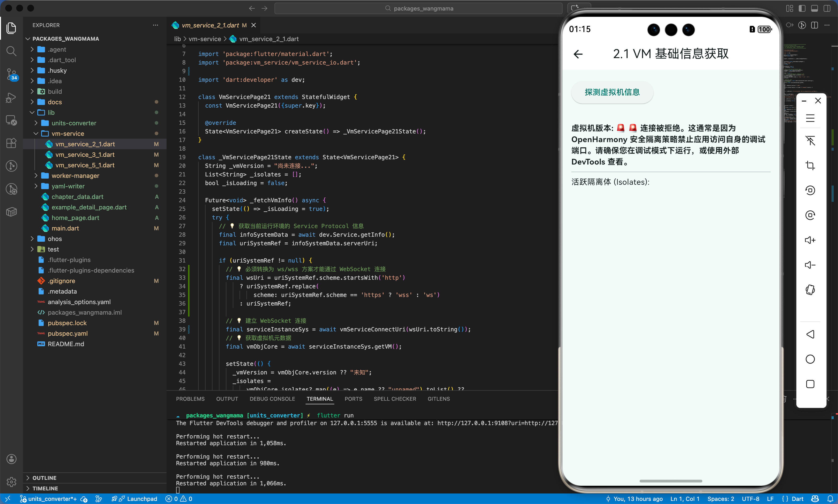This screenshot has width=838, height=504.
Task: Tap the 探测虚拟机信息 button
Action: [x=612, y=92]
